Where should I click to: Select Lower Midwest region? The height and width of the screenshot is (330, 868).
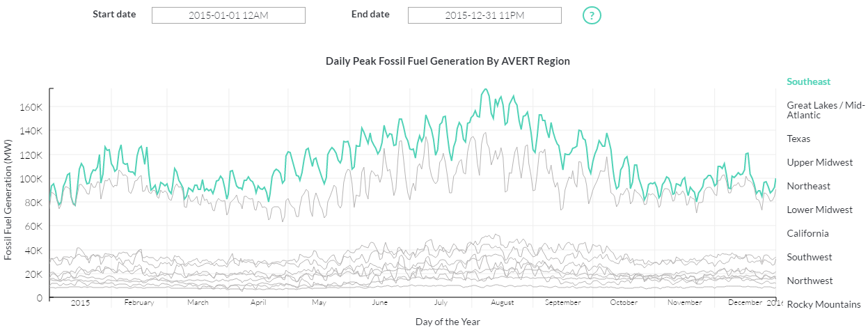click(819, 210)
